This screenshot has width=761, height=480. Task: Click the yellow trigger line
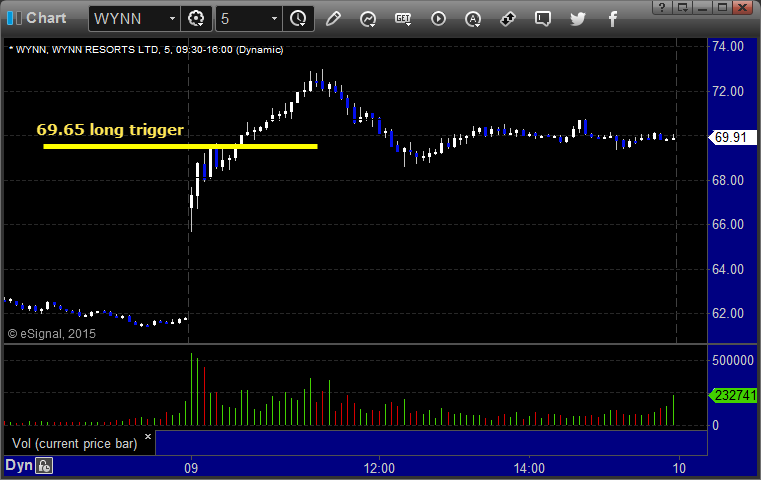pos(180,146)
